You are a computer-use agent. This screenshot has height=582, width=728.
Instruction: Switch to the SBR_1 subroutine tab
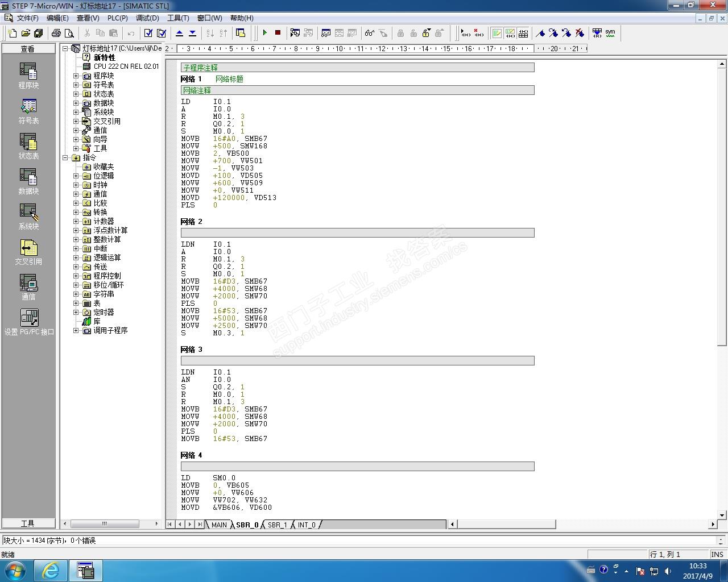pyautogui.click(x=278, y=525)
